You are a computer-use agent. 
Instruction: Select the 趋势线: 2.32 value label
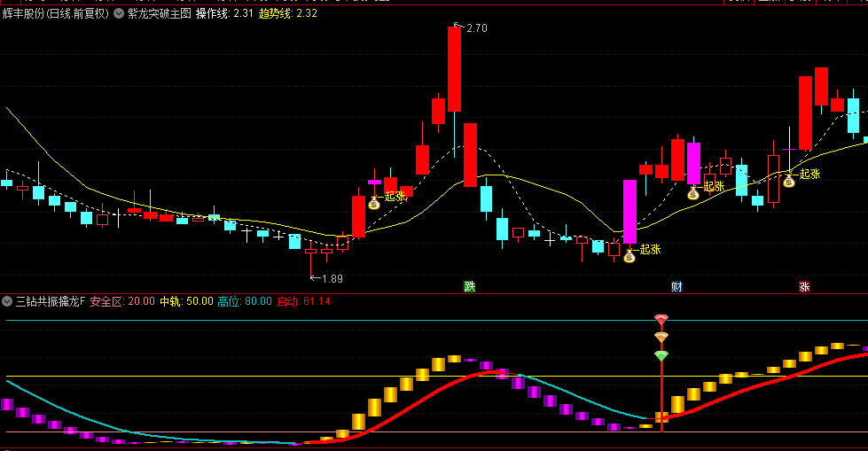(288, 13)
